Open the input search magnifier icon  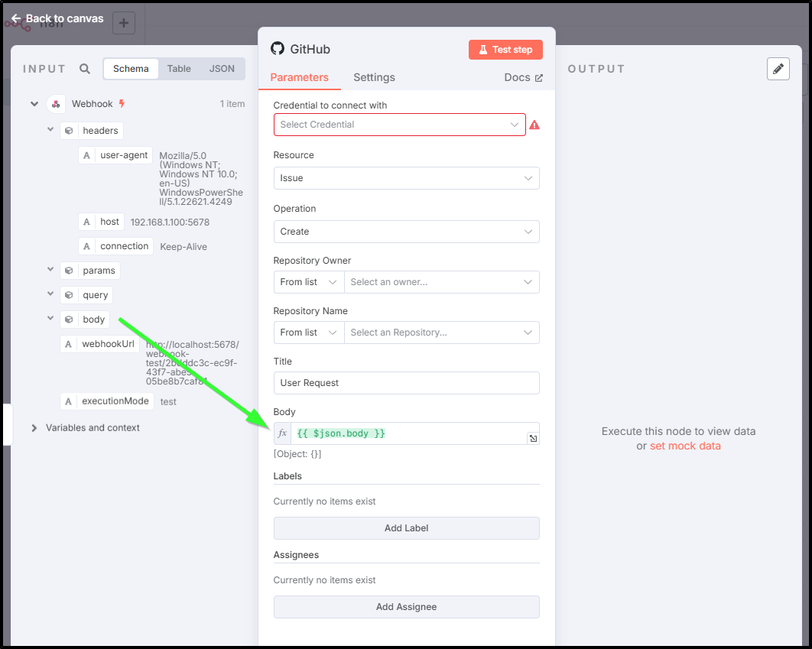(x=85, y=69)
